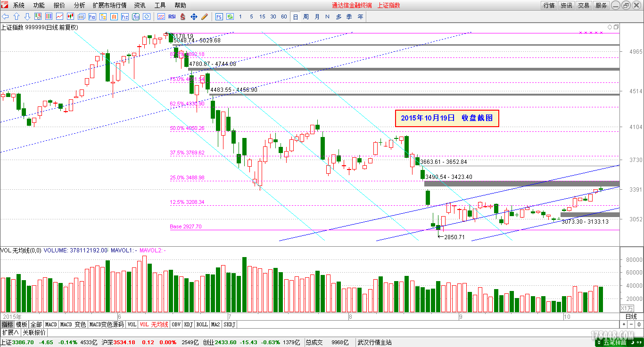The height and width of the screenshot is (347, 644).
Task: Select the 60-minute period
Action: click(x=284, y=16)
